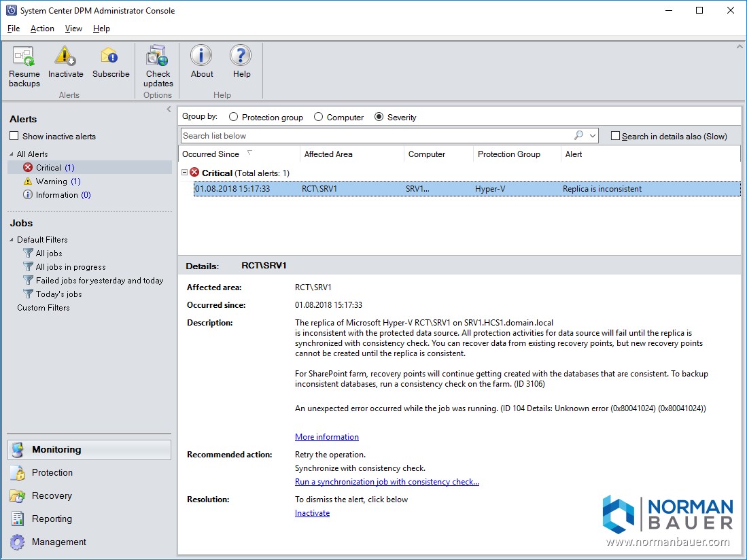The image size is (747, 560).
Task: Click the funnel icon beside Failed jobs
Action: point(28,280)
